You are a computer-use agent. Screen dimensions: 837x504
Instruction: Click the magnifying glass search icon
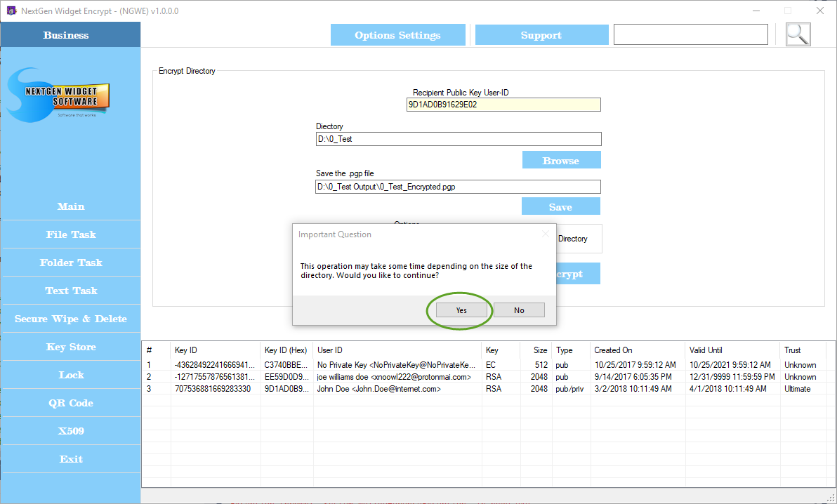(798, 34)
